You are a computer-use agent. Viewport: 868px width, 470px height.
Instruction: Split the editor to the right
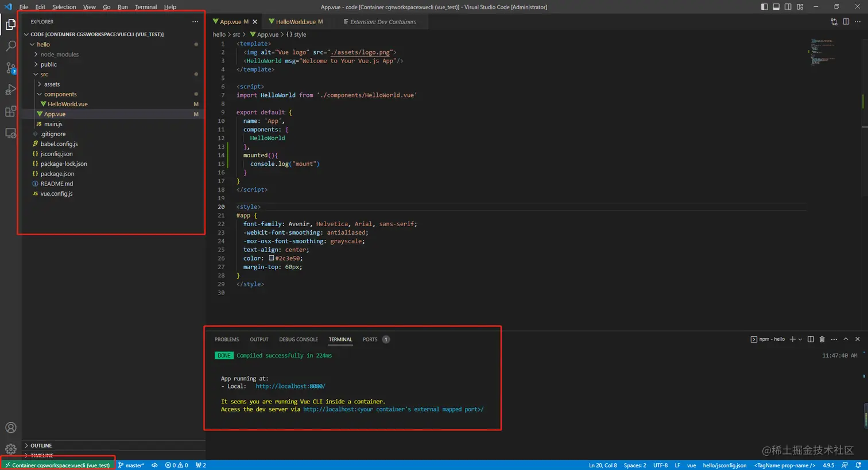click(x=846, y=22)
